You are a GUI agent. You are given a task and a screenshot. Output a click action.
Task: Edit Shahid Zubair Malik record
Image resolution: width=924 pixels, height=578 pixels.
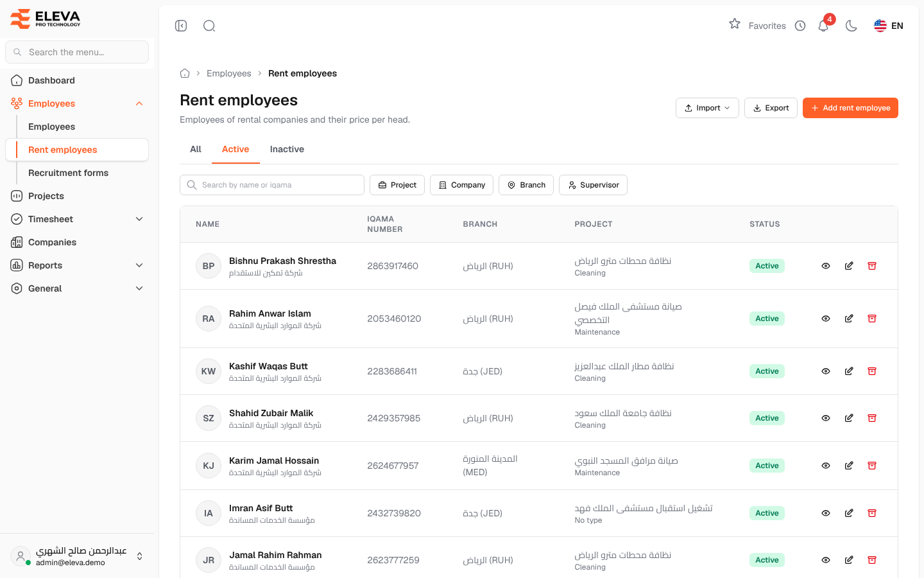(x=849, y=418)
